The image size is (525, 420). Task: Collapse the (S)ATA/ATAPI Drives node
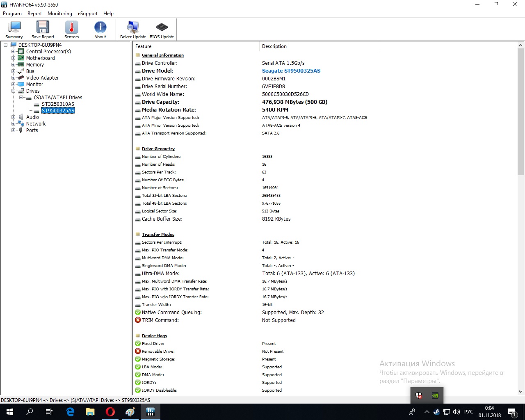tap(21, 98)
